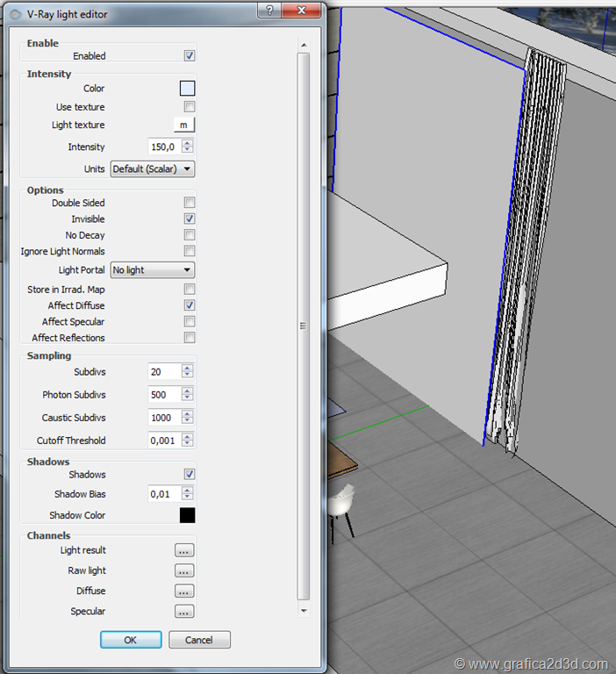616x674 pixels.
Task: Increase Cutoff Threshold with up arrow
Action: point(188,436)
